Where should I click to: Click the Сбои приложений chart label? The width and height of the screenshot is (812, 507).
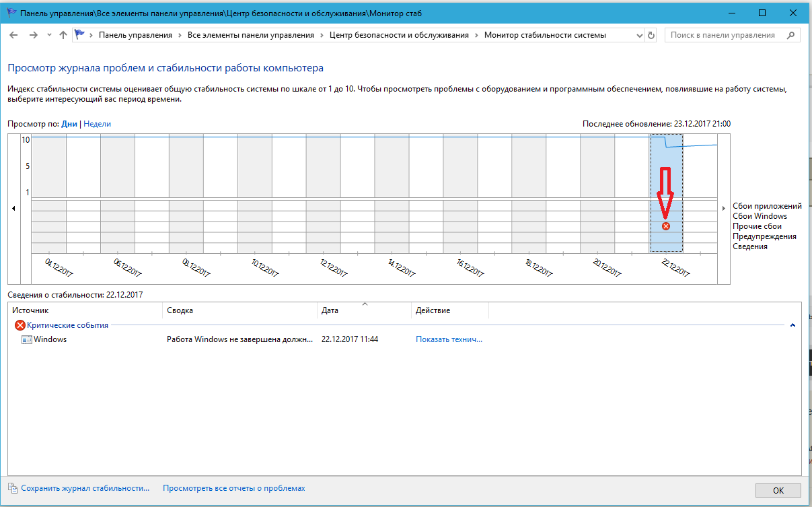pos(767,206)
